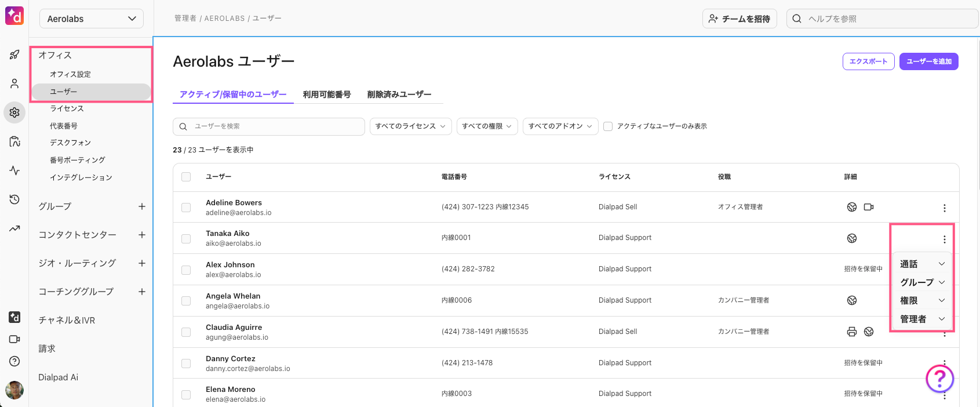The width and height of the screenshot is (980, 407).
Task: Expand the グループ submenu in popup
Action: pos(923,282)
